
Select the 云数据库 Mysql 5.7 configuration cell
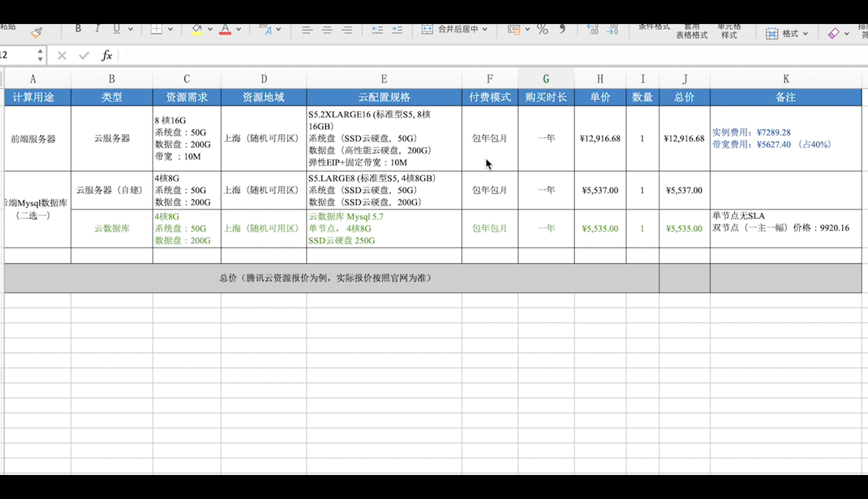point(384,229)
